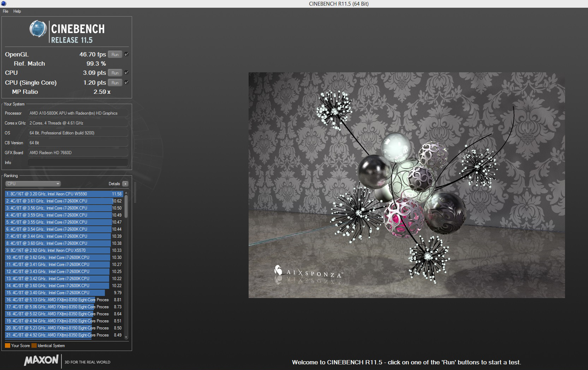Toggle the OpenGL test checkbox
Image resolution: width=588 pixels, height=370 pixels.
[x=126, y=54]
